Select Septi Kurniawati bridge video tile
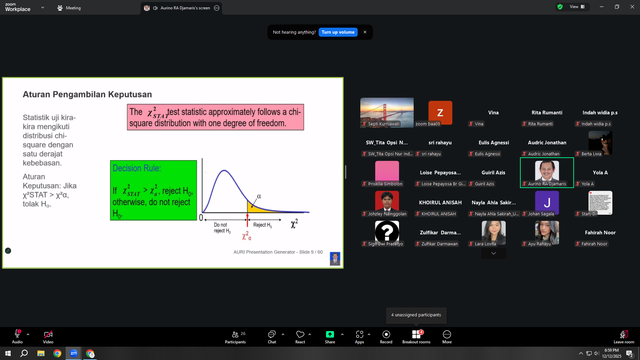Image resolution: width=640 pixels, height=360 pixels. (387, 113)
